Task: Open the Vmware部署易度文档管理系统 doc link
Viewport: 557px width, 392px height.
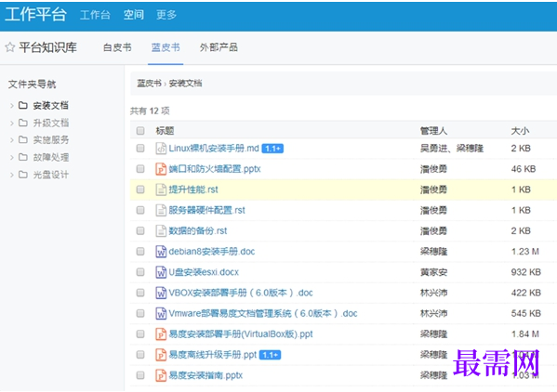Action: [x=263, y=313]
